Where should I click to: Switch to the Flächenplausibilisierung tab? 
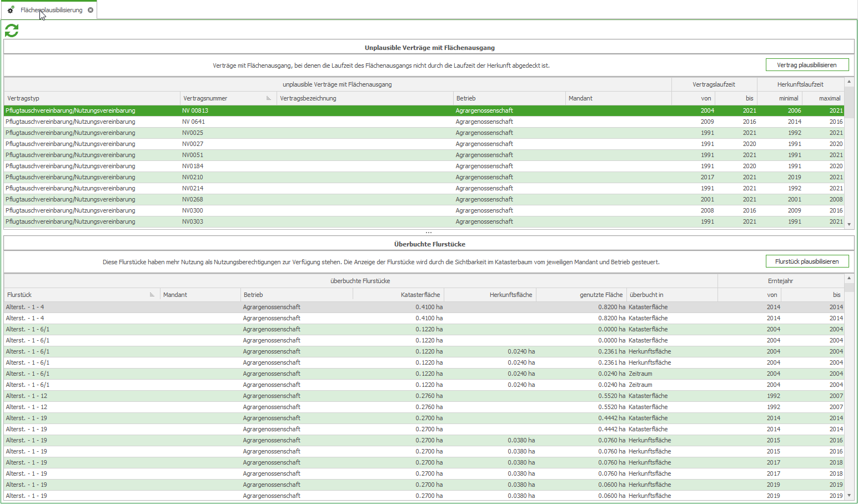[51, 10]
